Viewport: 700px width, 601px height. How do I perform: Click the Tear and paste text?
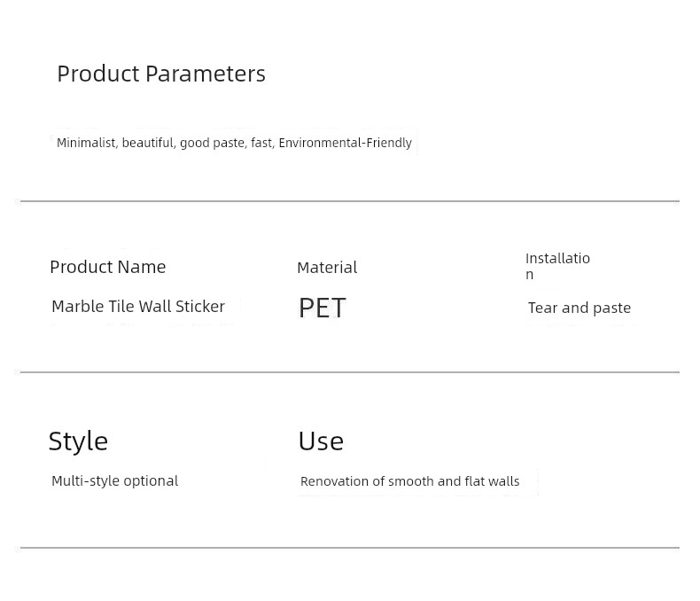(579, 308)
